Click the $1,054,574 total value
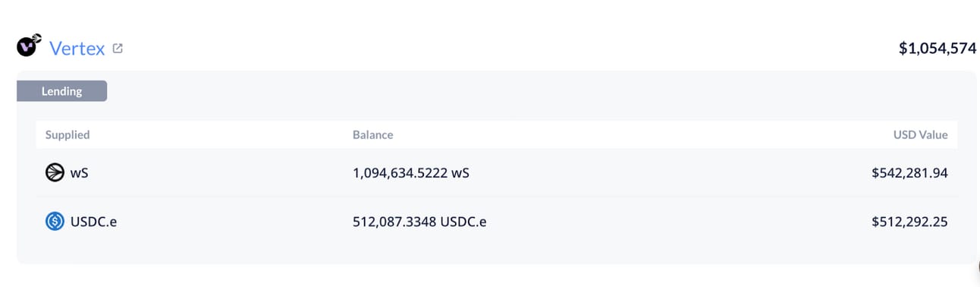This screenshot has width=980, height=287. [x=938, y=49]
